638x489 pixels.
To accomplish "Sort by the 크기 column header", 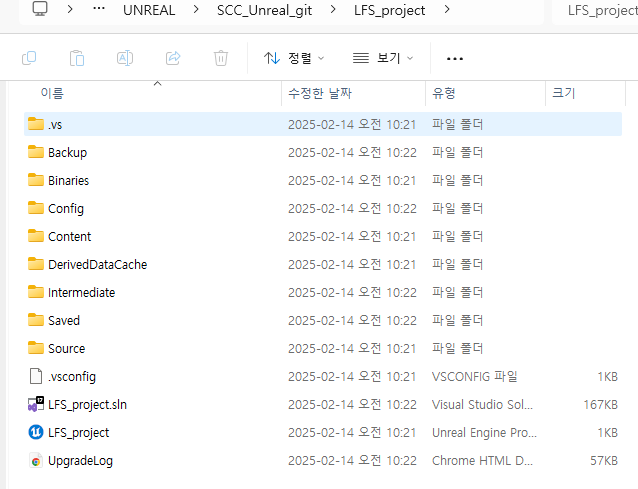I will (563, 93).
